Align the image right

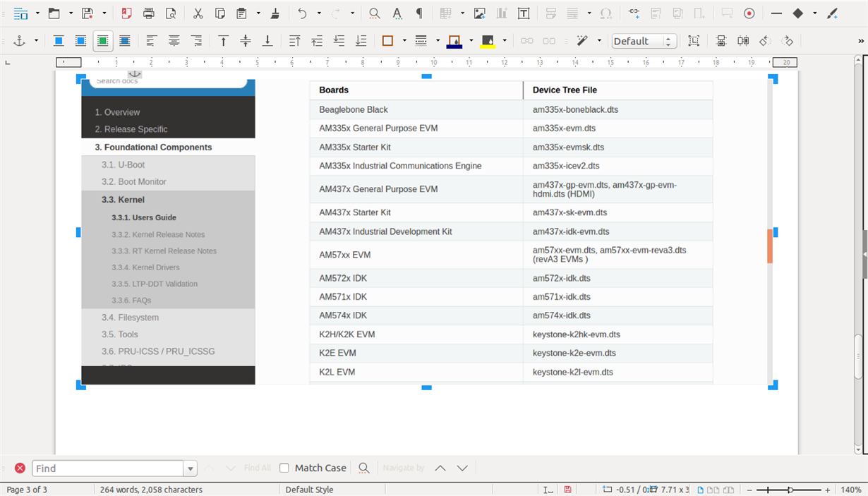click(x=196, y=41)
